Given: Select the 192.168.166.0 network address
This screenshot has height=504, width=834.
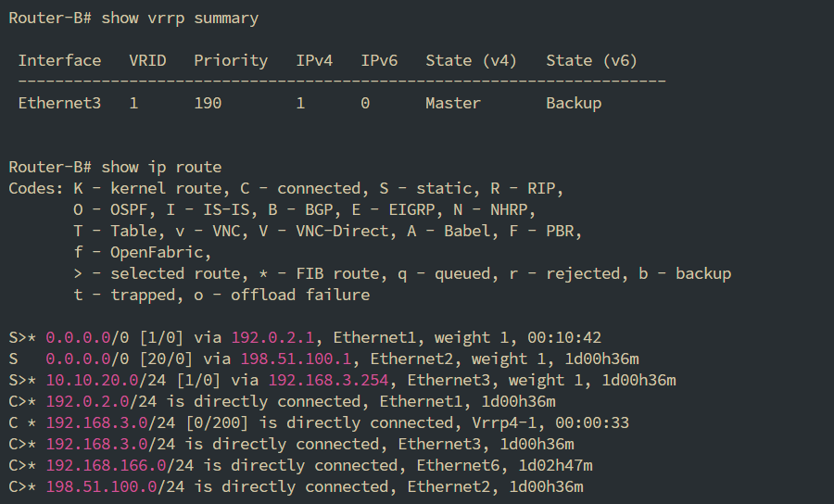Looking at the screenshot, I should tap(106, 465).
